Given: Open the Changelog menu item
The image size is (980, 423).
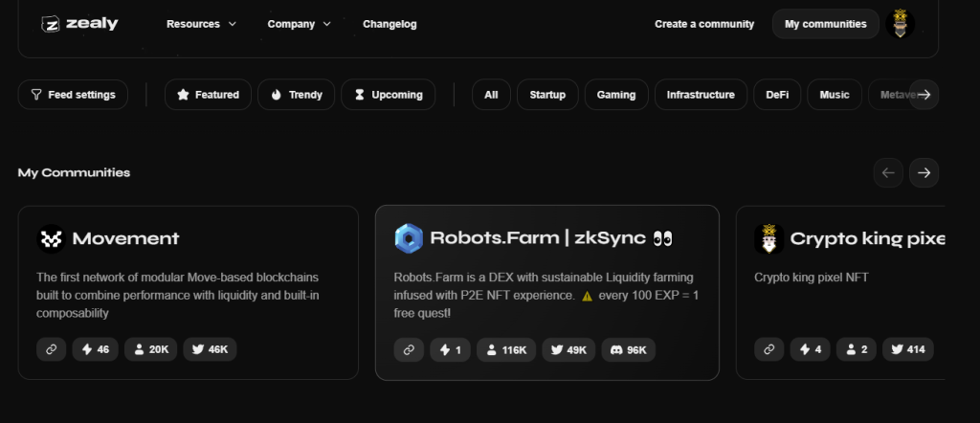Looking at the screenshot, I should [x=390, y=24].
